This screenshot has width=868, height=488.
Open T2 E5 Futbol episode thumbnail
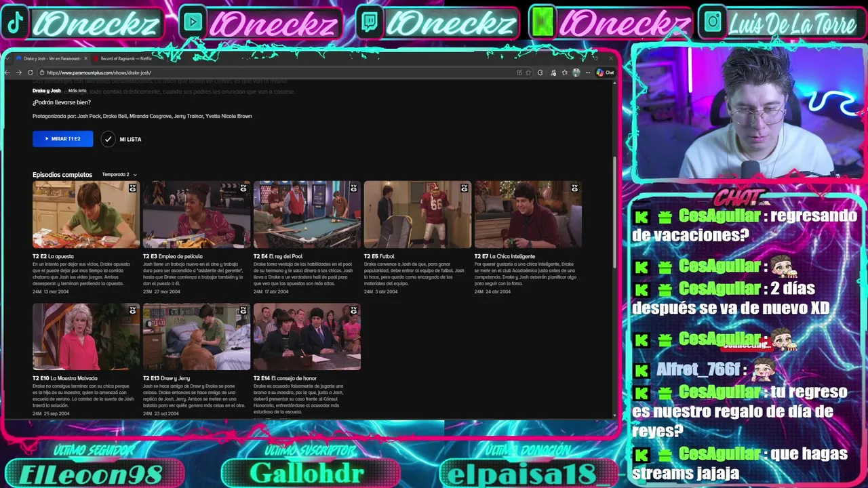[x=418, y=214]
